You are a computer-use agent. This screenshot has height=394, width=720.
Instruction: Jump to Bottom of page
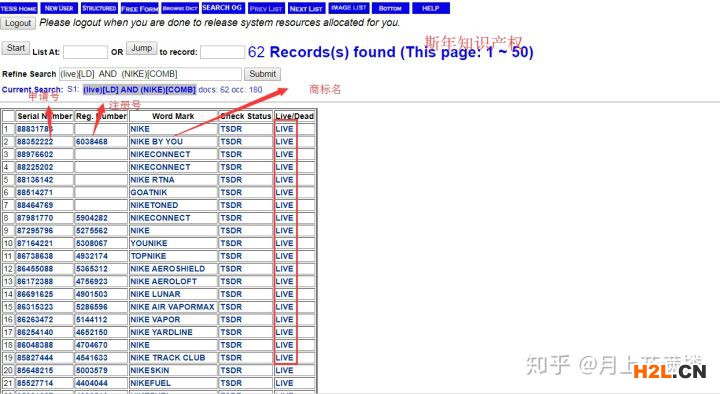390,8
